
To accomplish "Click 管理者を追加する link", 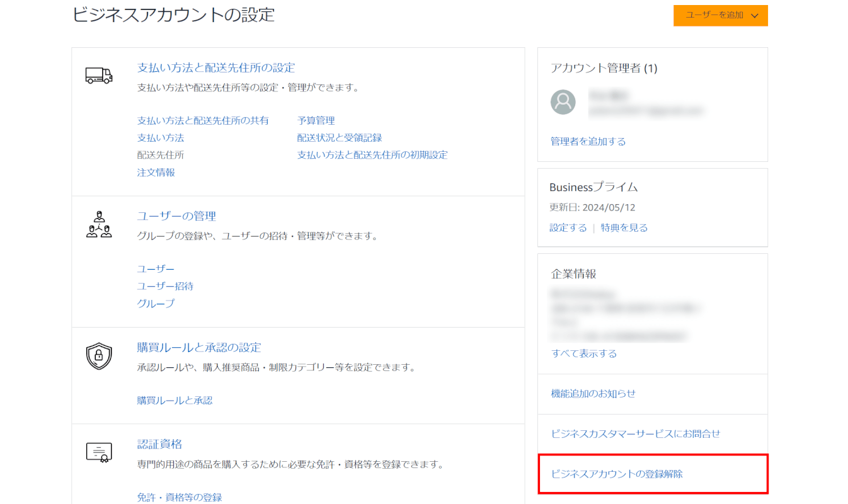I will (x=588, y=141).
